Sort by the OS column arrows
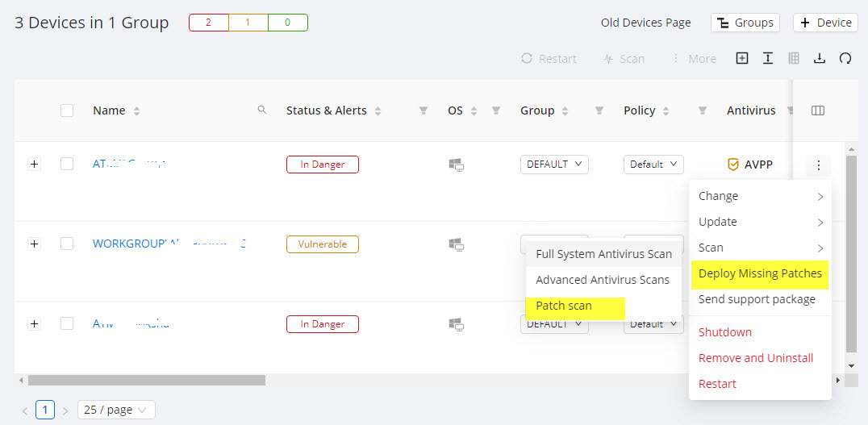This screenshot has height=425, width=868. click(474, 111)
